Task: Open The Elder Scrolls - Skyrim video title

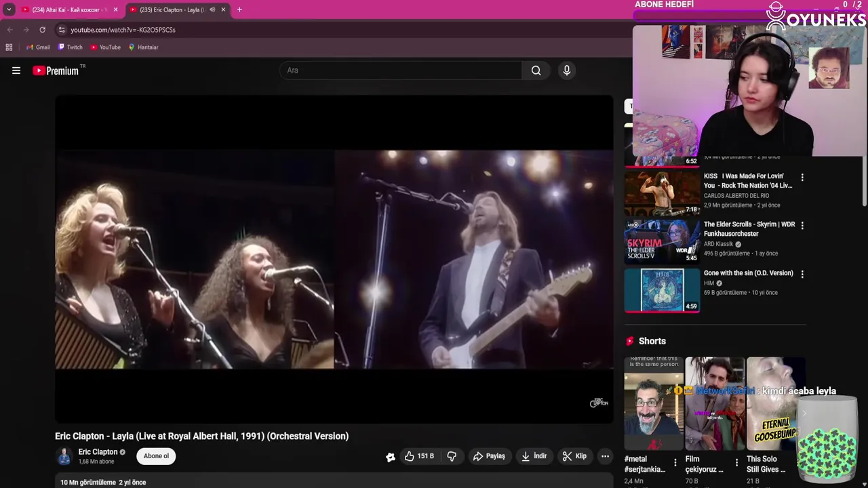Action: [749, 229]
